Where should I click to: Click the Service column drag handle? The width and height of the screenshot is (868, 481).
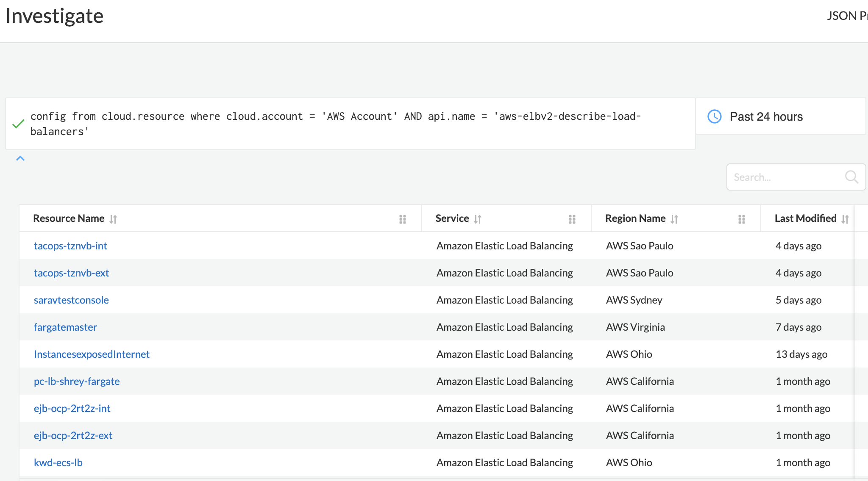pos(572,219)
